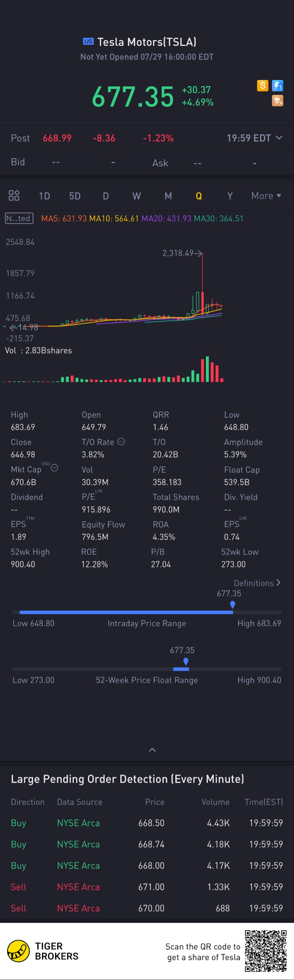
Task: Switch chart to the 1D tab
Action: 44,196
